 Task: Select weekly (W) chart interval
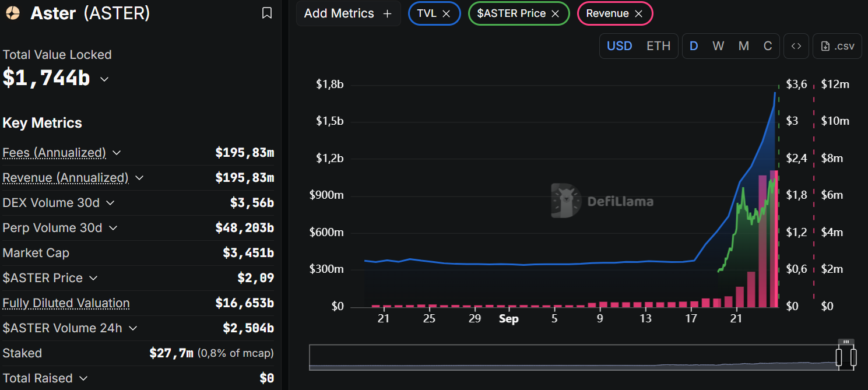(x=718, y=46)
